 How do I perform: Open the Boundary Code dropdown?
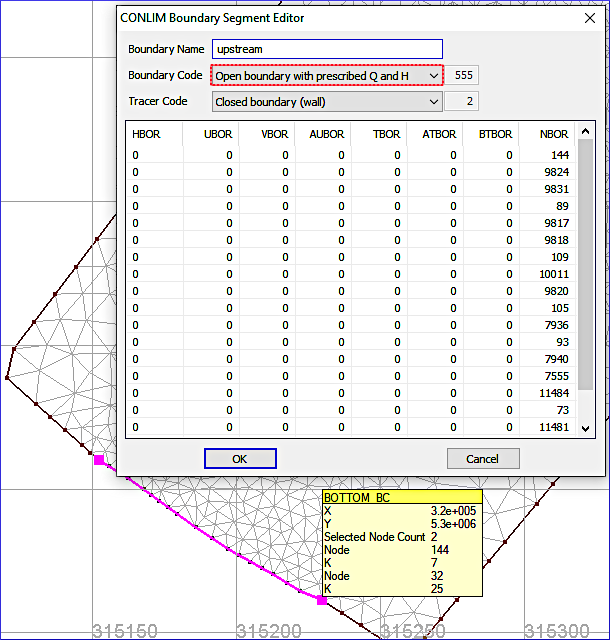click(x=327, y=76)
